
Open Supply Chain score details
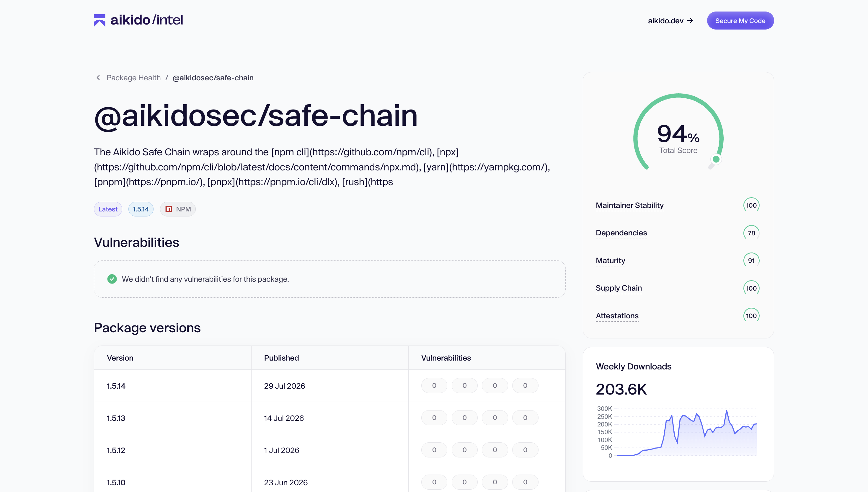(x=619, y=288)
